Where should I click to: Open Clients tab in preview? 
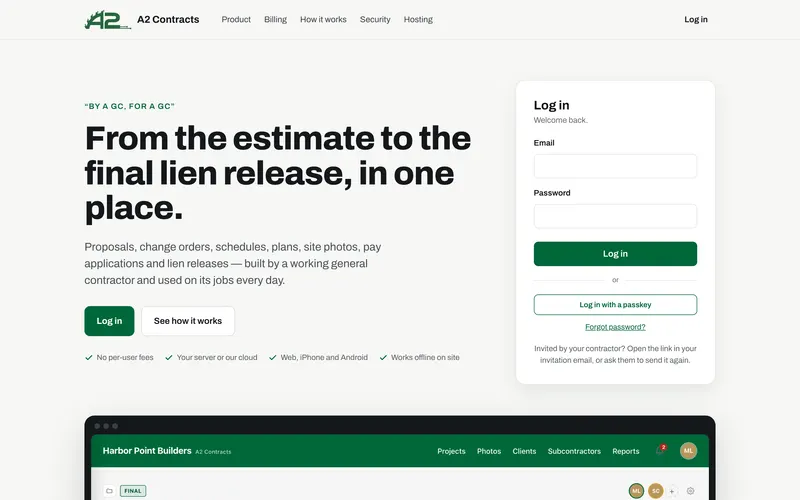(524, 451)
